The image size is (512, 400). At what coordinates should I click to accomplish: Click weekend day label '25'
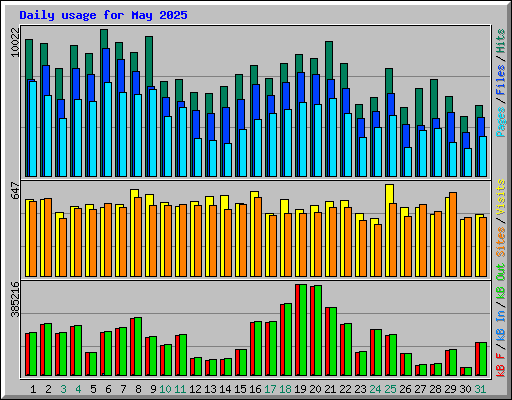tap(390, 389)
